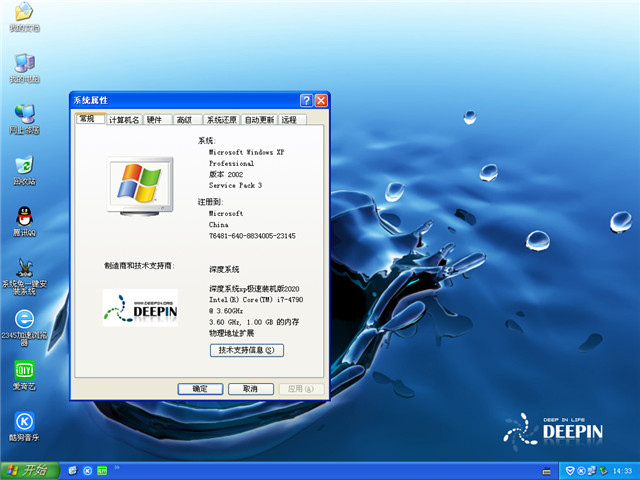Click the text Service Pack 3
Image resolution: width=640 pixels, height=480 pixels.
coord(236,185)
